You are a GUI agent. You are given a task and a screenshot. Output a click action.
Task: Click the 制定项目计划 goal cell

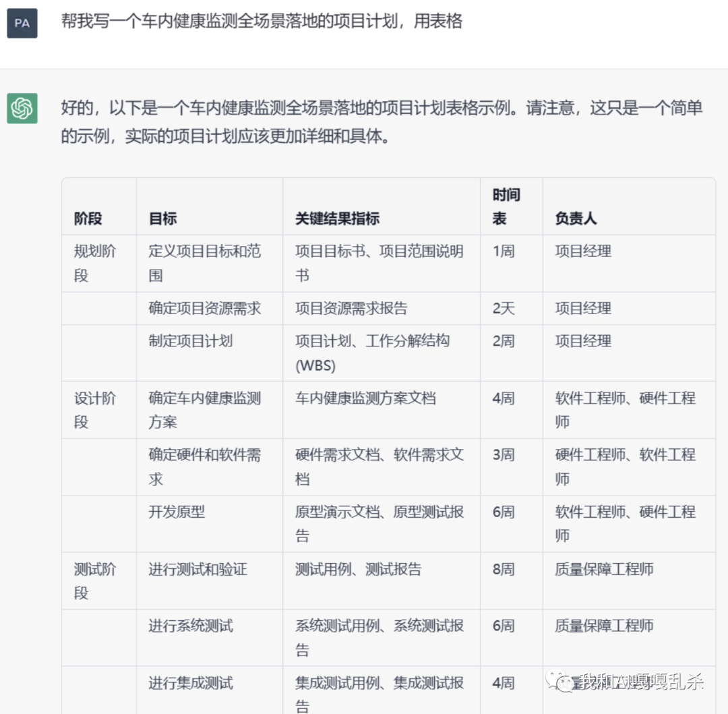(190, 341)
